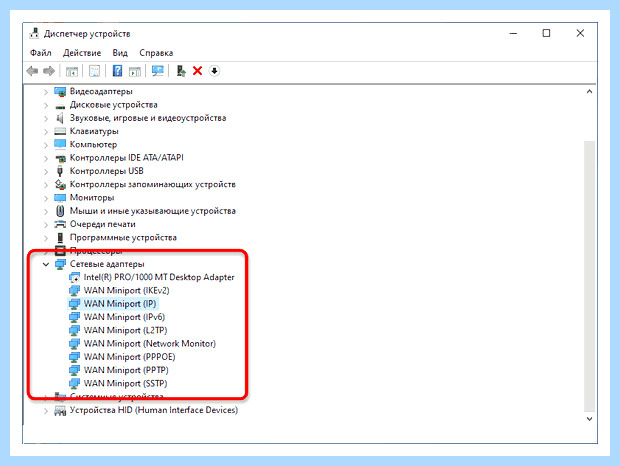
Task: Select WAN Miniport (L2TP)
Action: (125, 330)
